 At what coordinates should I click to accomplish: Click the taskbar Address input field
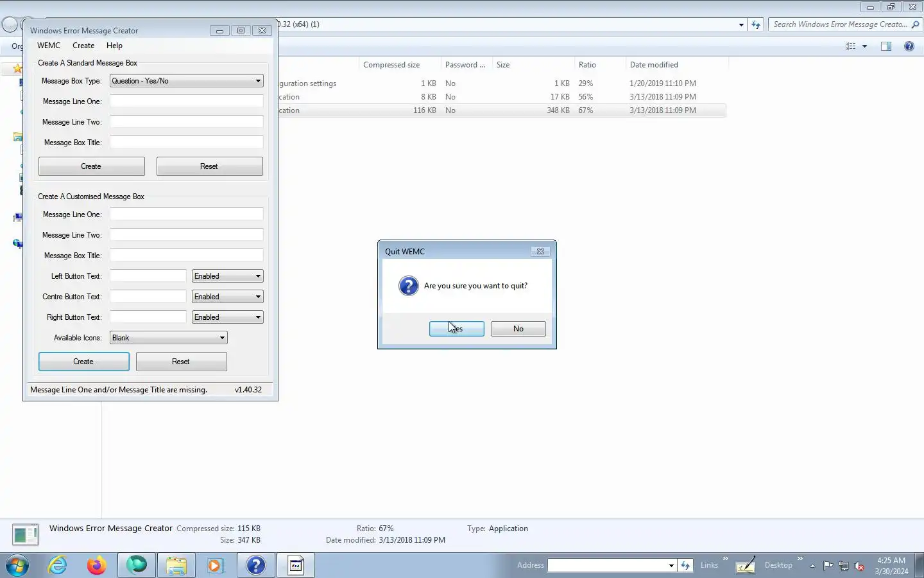point(608,565)
